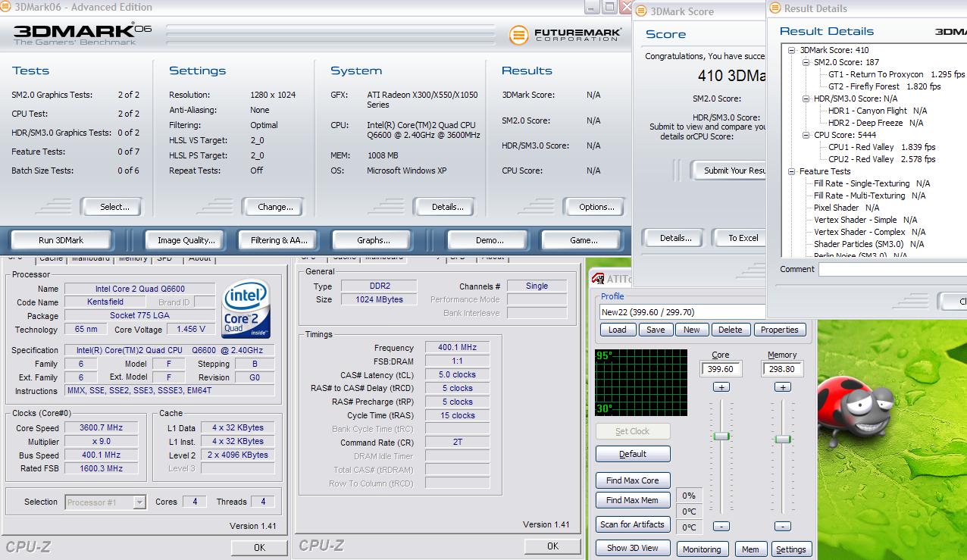967x560 pixels.
Task: Select GT1 - Return To Proxycon row
Action: pos(896,74)
